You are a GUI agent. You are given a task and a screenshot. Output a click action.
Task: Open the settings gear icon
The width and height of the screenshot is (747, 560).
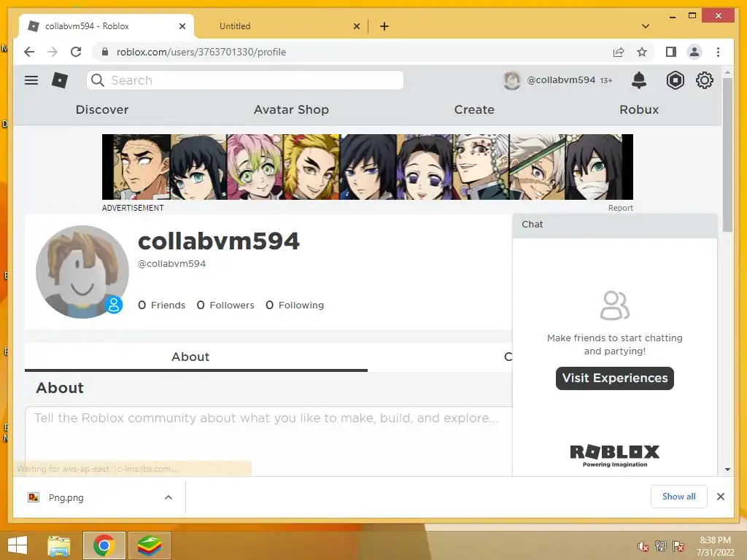click(705, 80)
